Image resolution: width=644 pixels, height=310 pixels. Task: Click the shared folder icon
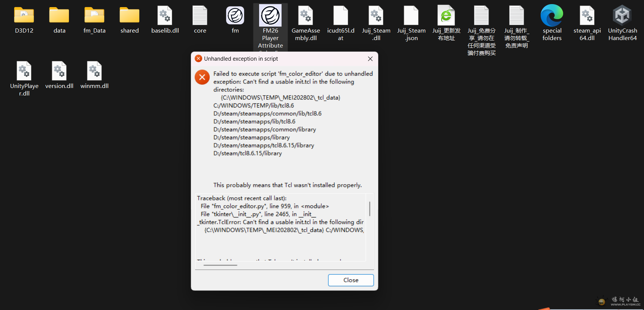click(x=130, y=16)
